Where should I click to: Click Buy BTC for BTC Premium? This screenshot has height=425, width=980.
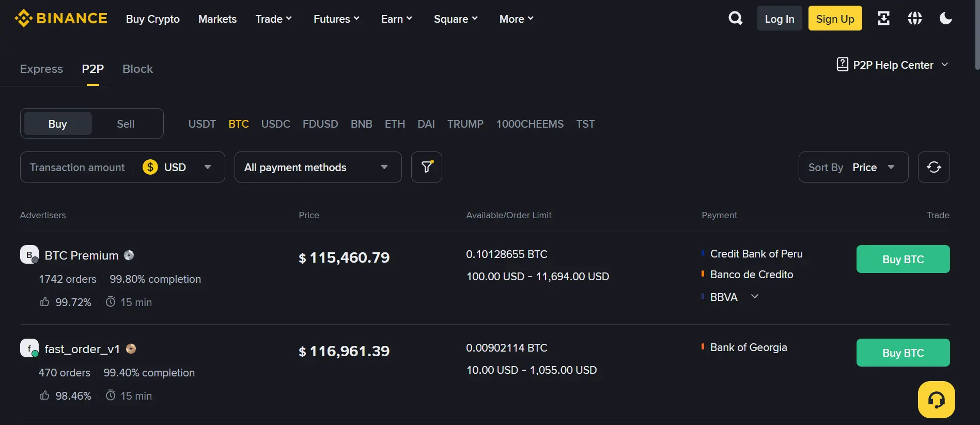(x=903, y=259)
